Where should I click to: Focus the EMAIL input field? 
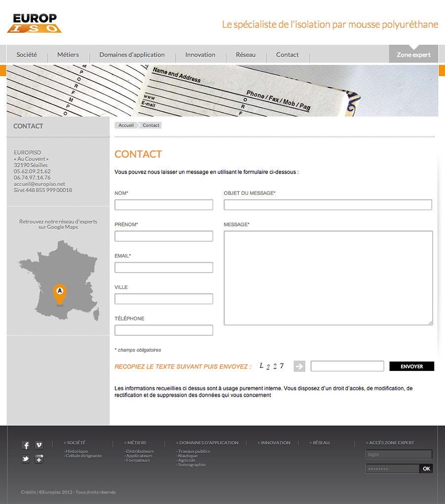(x=164, y=268)
